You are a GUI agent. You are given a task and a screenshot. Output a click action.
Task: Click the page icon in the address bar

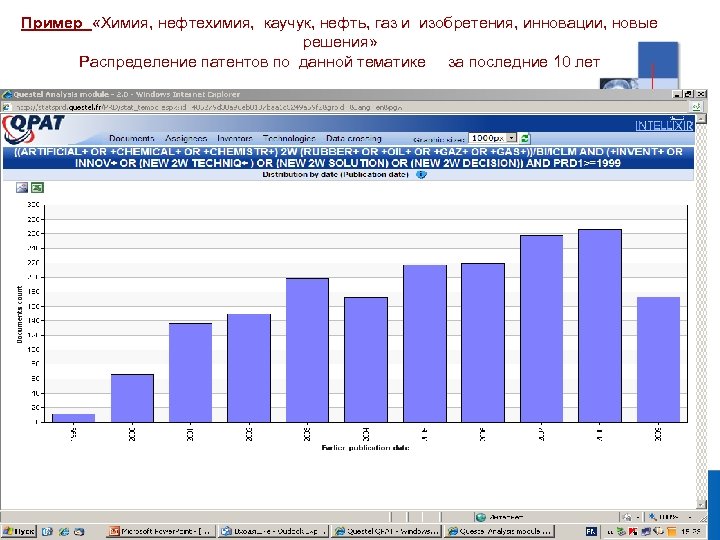6,107
